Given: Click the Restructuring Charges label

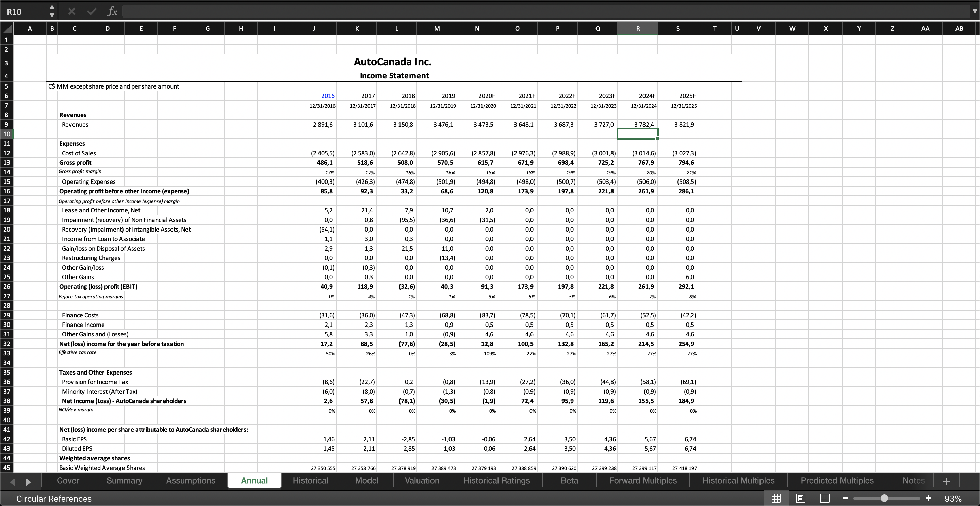Looking at the screenshot, I should pyautogui.click(x=91, y=258).
